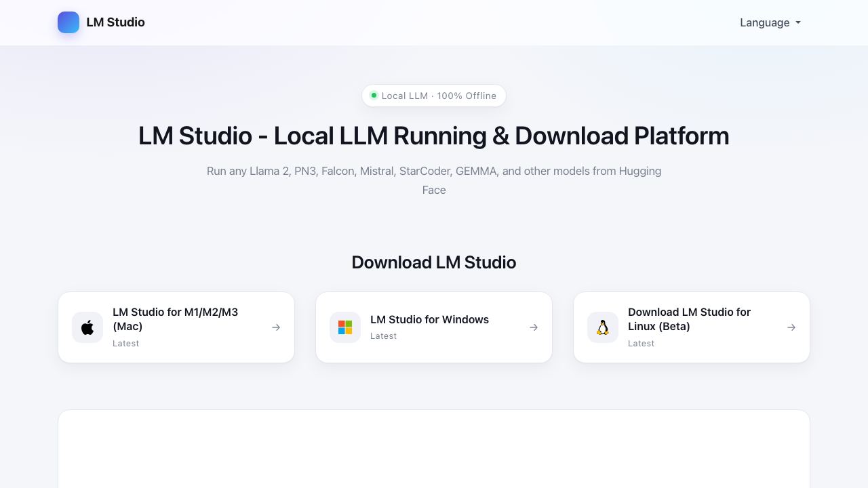Click the Linux penguin icon on Linux card

[x=603, y=327]
